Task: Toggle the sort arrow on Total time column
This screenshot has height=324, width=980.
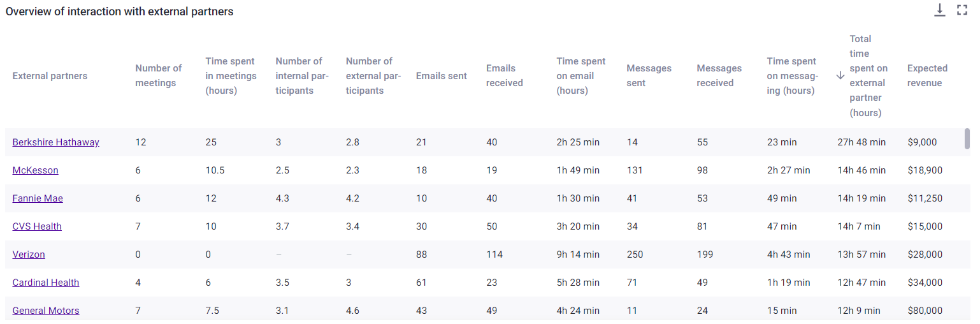Action: coord(840,75)
